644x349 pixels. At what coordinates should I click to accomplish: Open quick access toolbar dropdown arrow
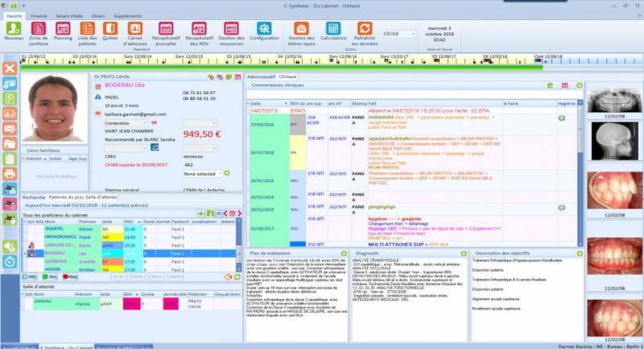23,6
